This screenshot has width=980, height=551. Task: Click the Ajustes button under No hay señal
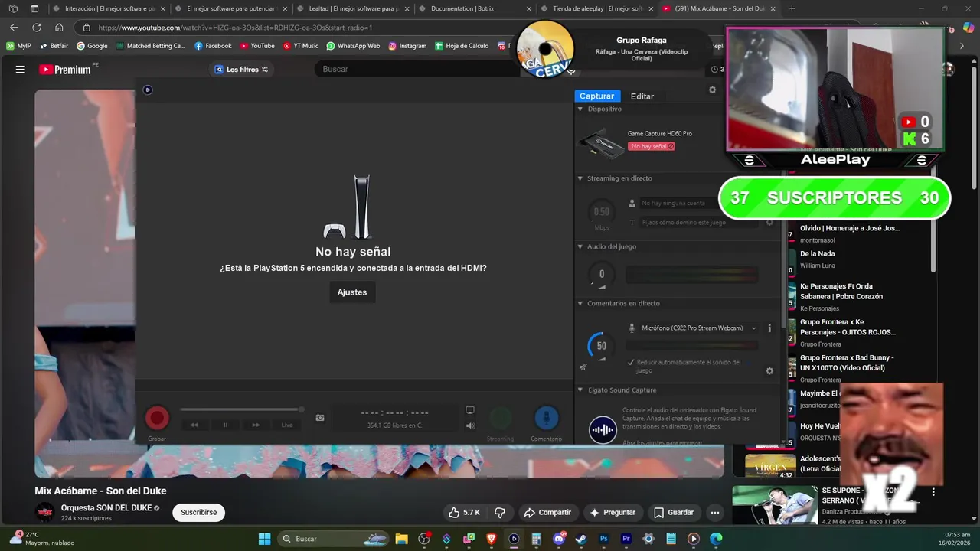click(x=352, y=292)
